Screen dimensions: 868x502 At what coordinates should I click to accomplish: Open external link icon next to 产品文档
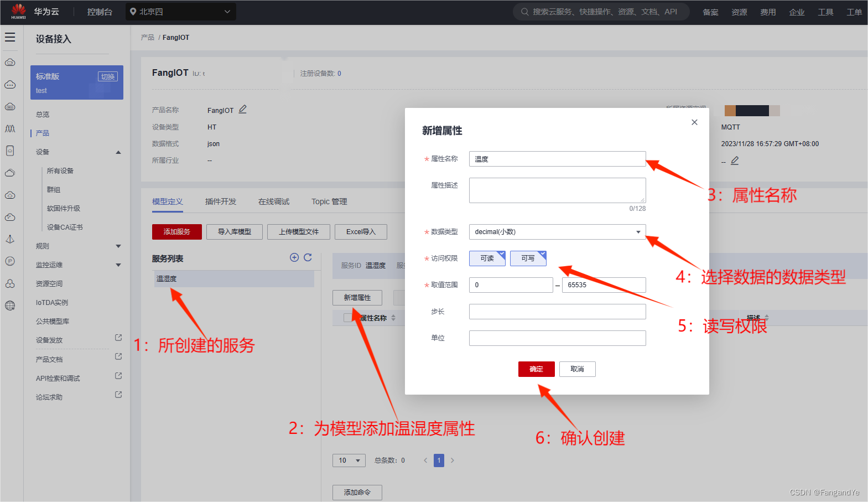coord(118,357)
